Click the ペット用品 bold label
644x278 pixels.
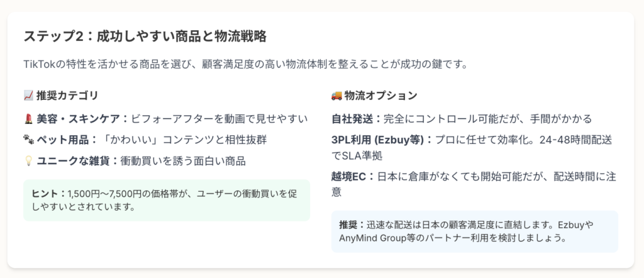click(x=63, y=140)
